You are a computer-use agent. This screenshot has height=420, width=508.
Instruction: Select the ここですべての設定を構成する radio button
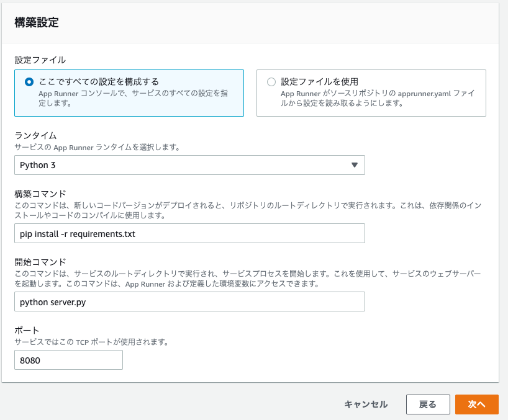29,82
